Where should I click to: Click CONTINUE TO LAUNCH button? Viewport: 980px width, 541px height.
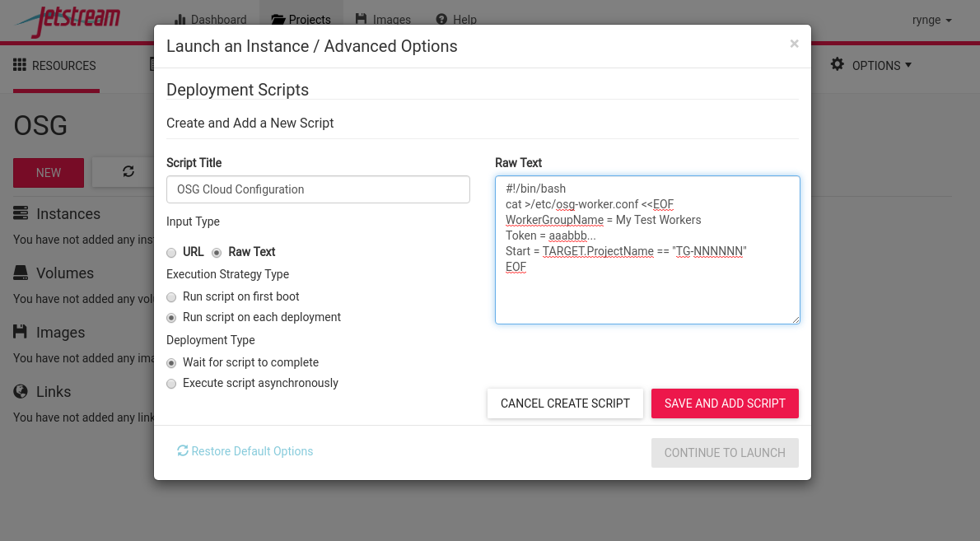(x=725, y=453)
